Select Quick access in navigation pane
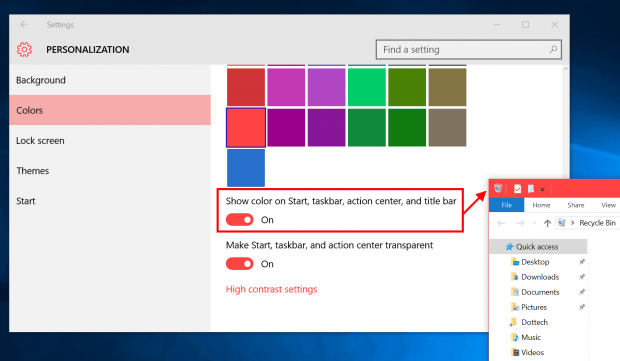The image size is (620, 361). (x=538, y=247)
